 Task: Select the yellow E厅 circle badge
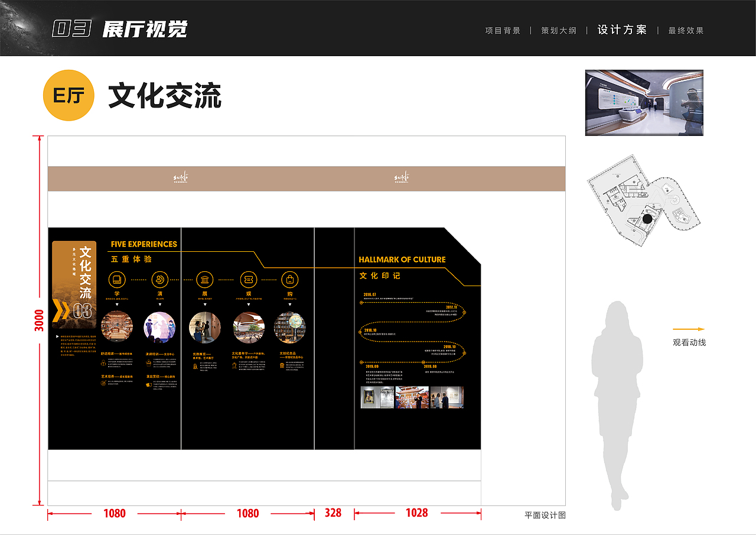pos(68,95)
